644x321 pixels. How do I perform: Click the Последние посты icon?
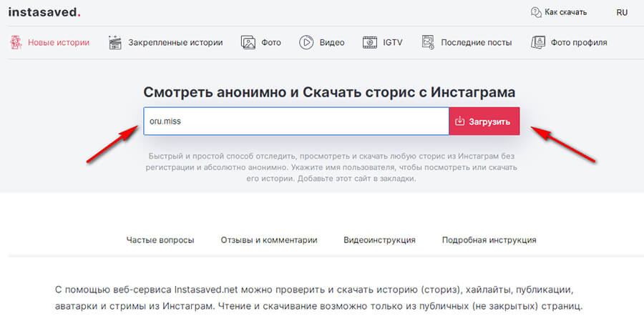(428, 42)
